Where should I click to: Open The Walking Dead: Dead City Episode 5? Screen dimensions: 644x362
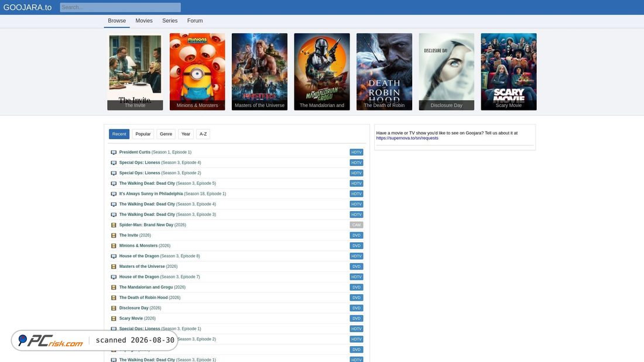click(x=167, y=184)
